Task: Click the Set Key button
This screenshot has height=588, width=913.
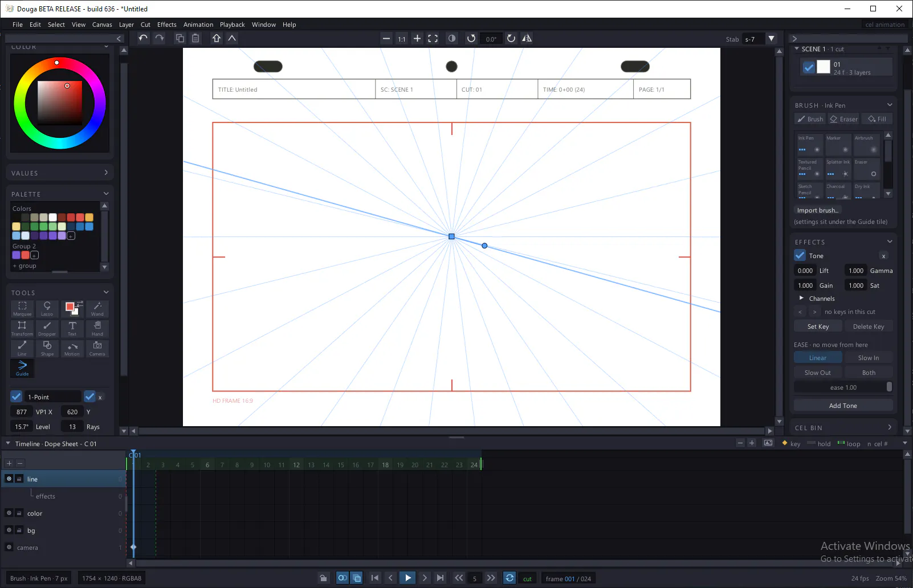Action: [x=818, y=326]
